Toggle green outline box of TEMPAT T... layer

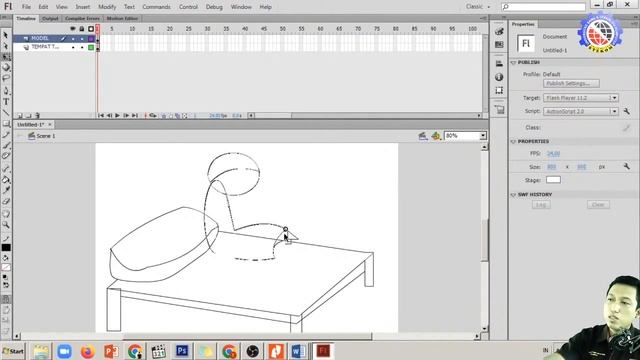click(x=91, y=47)
